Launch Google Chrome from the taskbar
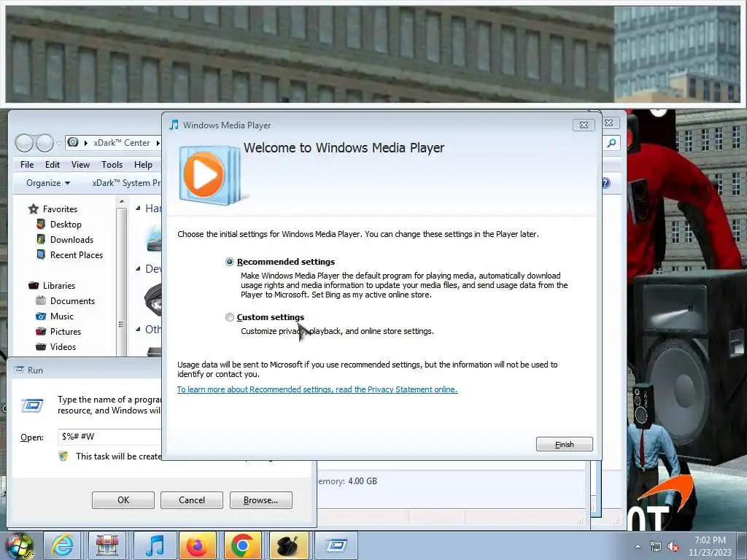 point(242,545)
